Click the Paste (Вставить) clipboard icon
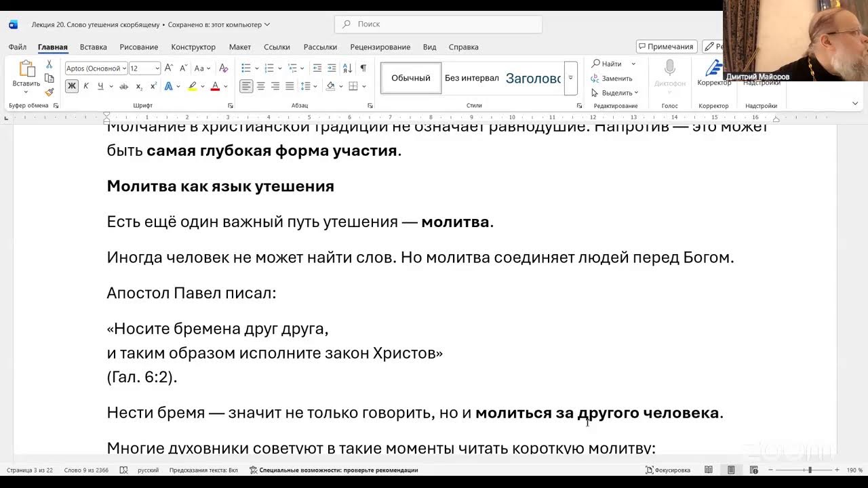868x488 pixels. (x=26, y=69)
